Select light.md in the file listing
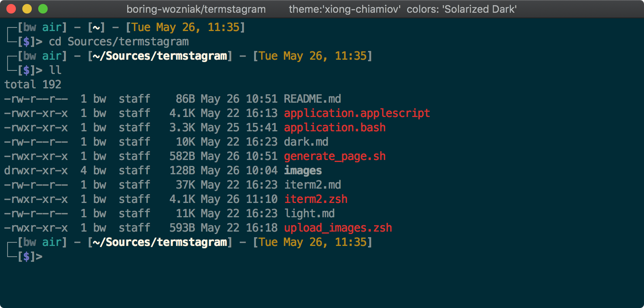The image size is (644, 308). pos(309,213)
